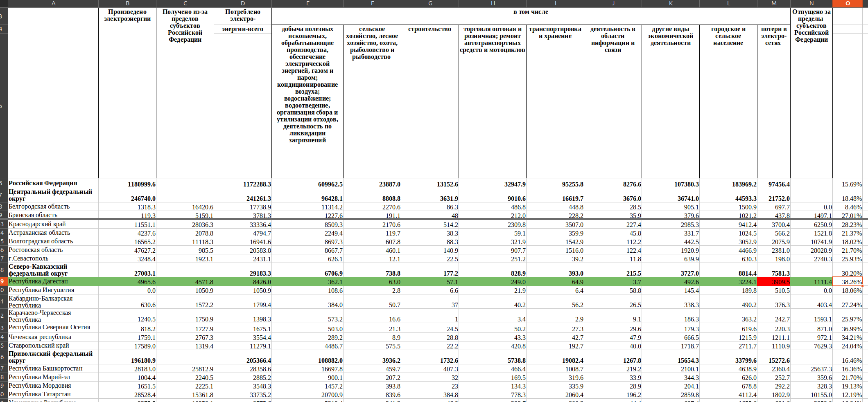Click the red 3909.5 losses cell
The image size is (868, 402).
[x=774, y=282]
